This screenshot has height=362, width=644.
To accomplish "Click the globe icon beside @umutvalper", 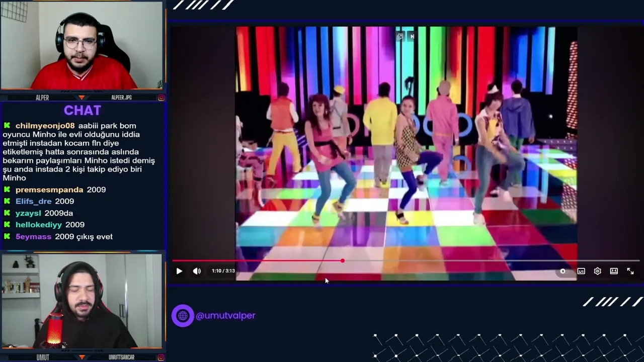I will click(183, 316).
